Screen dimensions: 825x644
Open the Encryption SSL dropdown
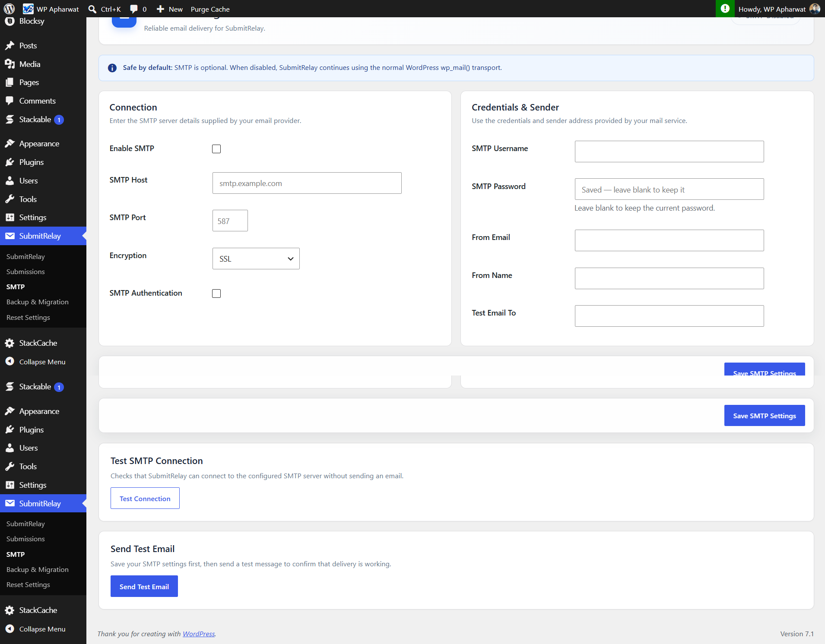click(x=256, y=259)
